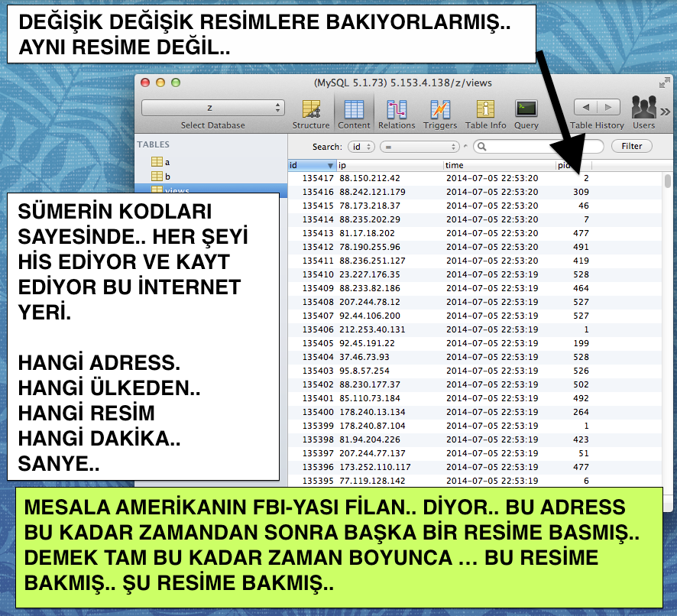677x616 pixels.
Task: Click IP cell 178.240.87.104
Action: (372, 426)
